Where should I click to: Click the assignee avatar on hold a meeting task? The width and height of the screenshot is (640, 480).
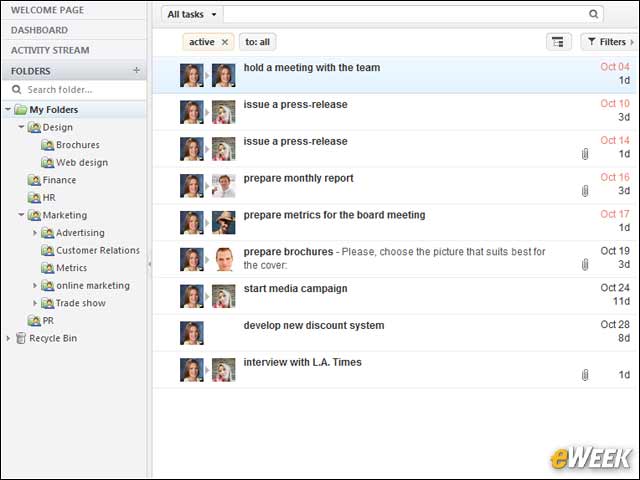pyautogui.click(x=224, y=76)
